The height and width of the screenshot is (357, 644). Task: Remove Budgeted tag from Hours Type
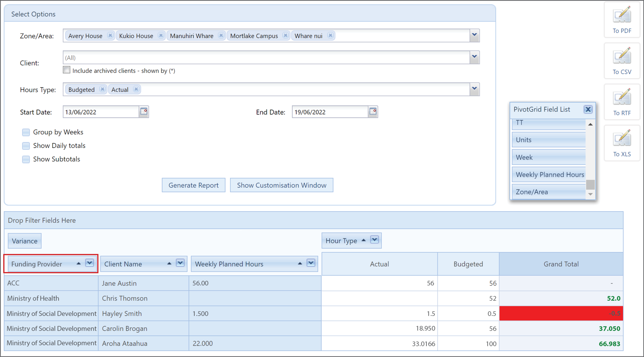click(102, 89)
